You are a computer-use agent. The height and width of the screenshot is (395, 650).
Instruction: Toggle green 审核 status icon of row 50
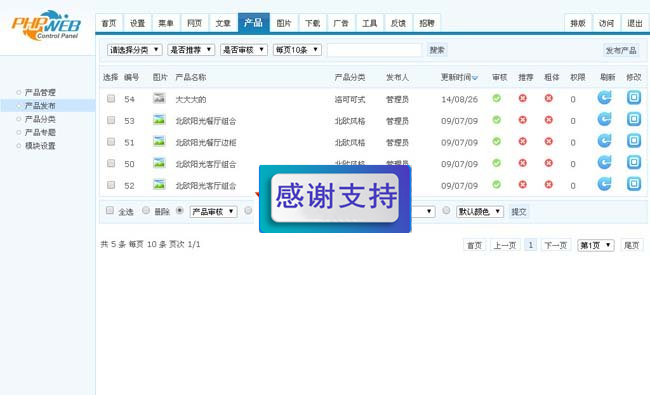pos(497,163)
